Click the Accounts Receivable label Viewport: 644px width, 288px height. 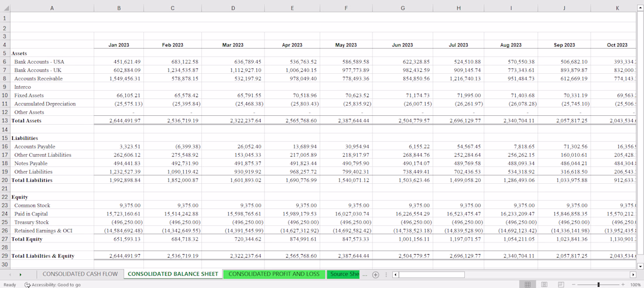point(38,78)
